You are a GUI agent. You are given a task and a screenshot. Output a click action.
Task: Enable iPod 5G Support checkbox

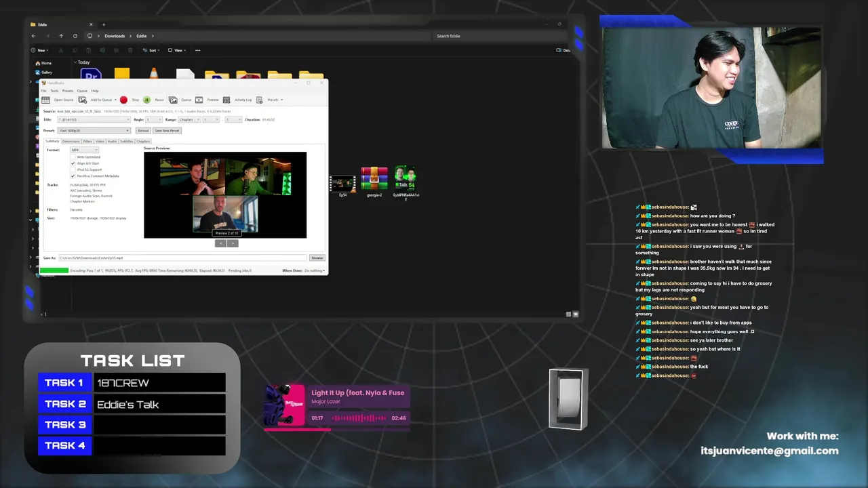pyautogui.click(x=73, y=169)
